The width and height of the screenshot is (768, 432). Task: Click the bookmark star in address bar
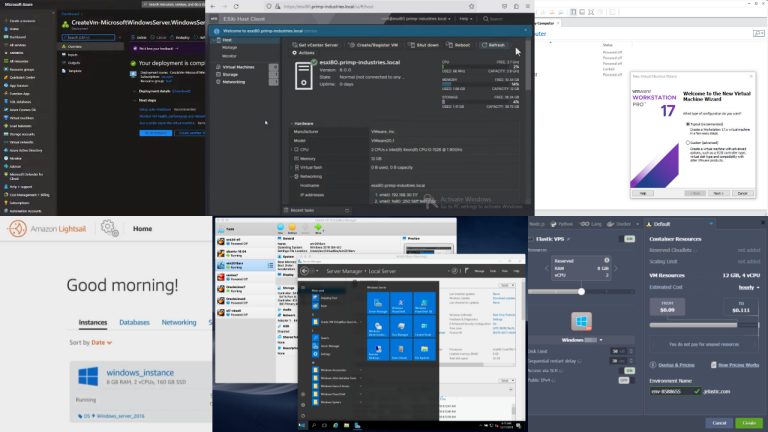pos(471,6)
